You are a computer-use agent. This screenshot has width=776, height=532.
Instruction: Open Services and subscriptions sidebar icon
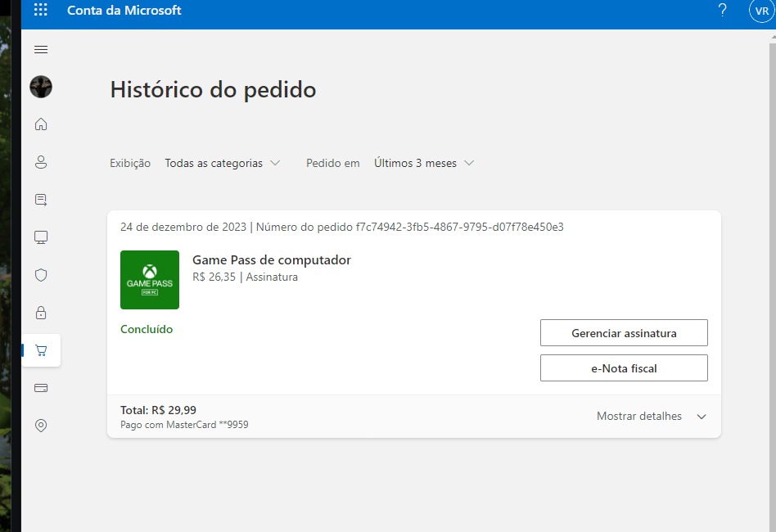[x=41, y=200]
